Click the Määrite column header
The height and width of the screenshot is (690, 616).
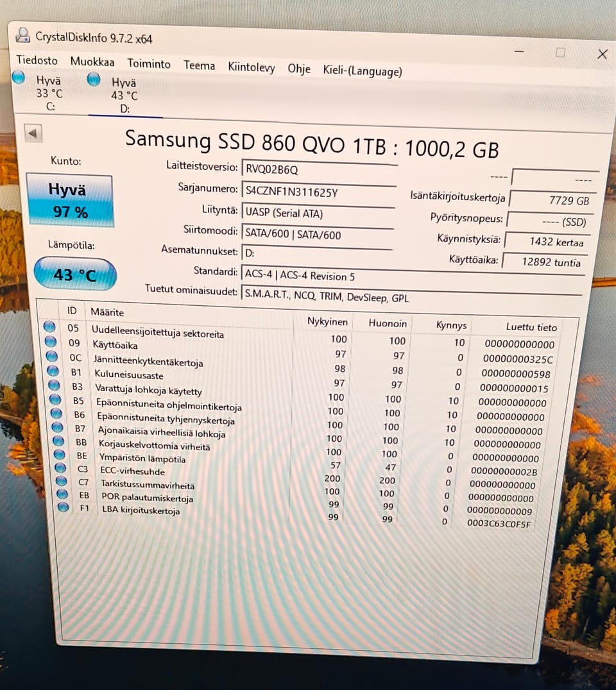(x=107, y=312)
